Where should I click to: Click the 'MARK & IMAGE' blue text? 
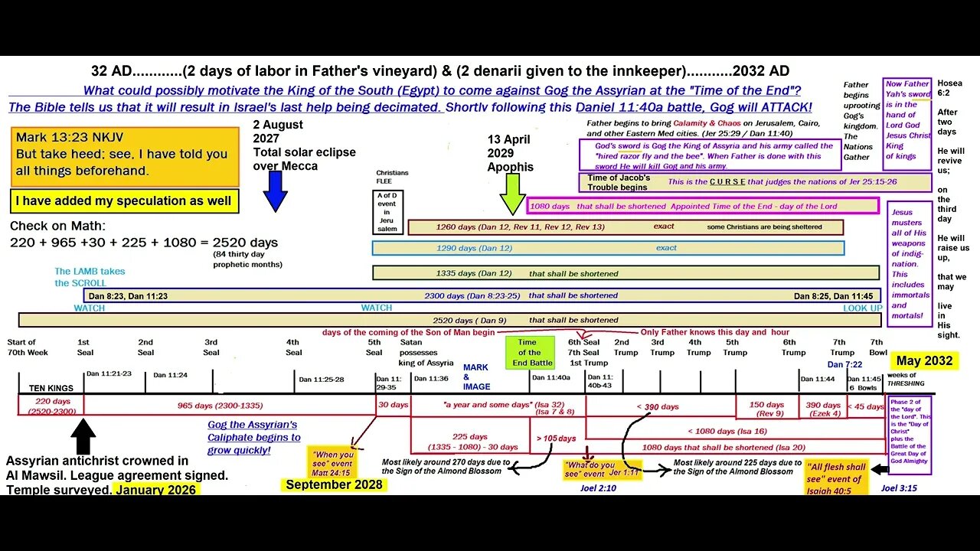[475, 377]
